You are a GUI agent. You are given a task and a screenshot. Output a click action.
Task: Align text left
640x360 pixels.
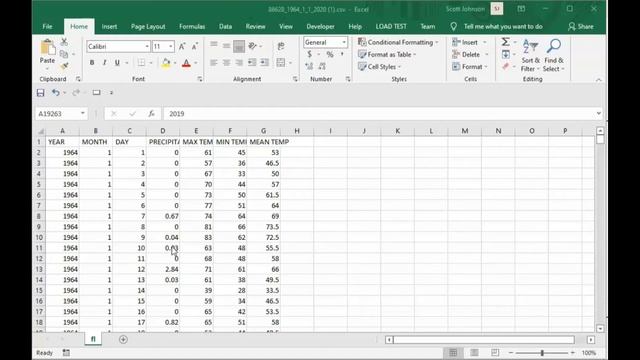[213, 62]
